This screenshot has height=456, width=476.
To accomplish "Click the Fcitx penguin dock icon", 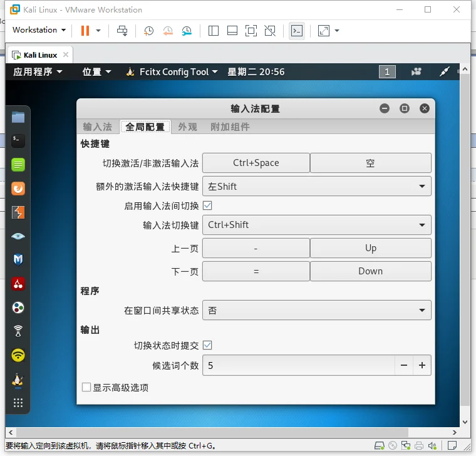I will (x=18, y=380).
